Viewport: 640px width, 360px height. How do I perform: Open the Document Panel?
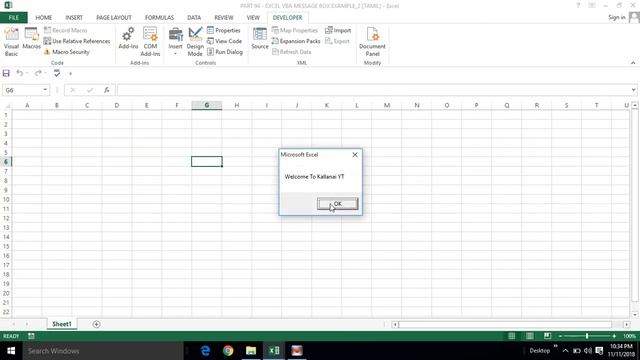click(x=372, y=42)
